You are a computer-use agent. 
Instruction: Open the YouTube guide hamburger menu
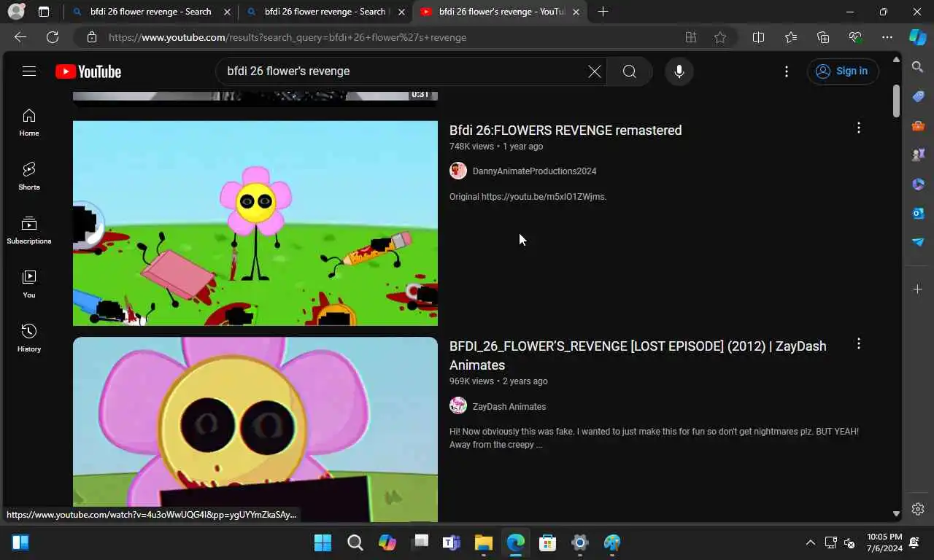click(x=29, y=71)
